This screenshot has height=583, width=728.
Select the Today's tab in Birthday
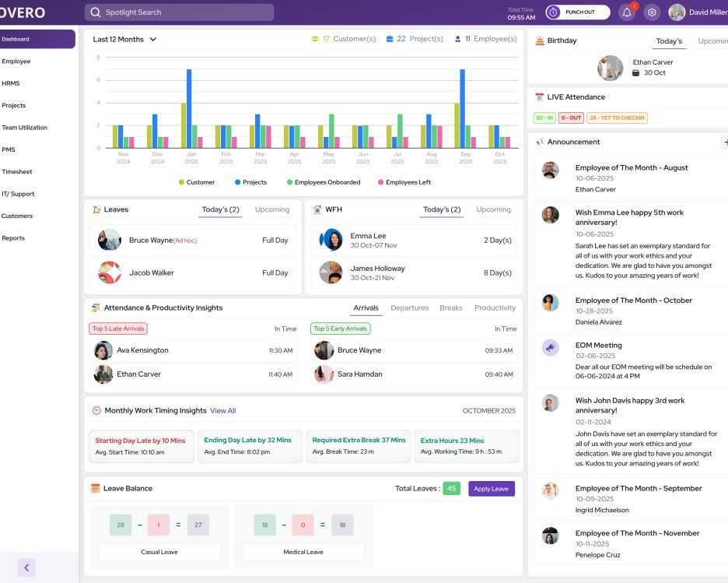pyautogui.click(x=669, y=41)
